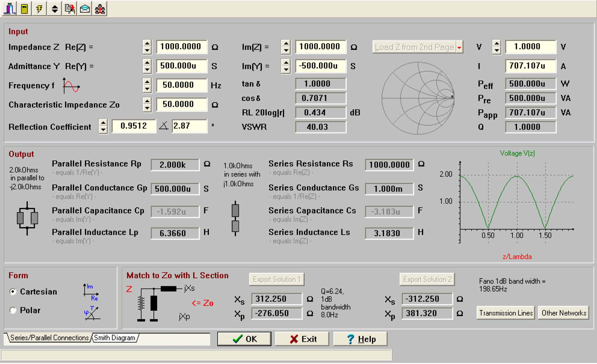Click the Load Z from 2nd Page button

coord(415,47)
